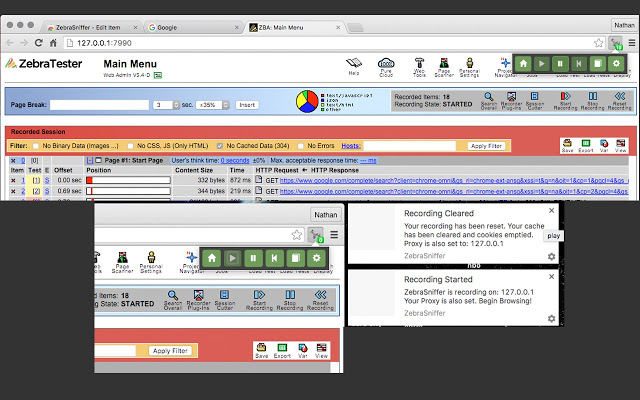Click the S link in item row 2
640x400 pixels.
[47, 191]
